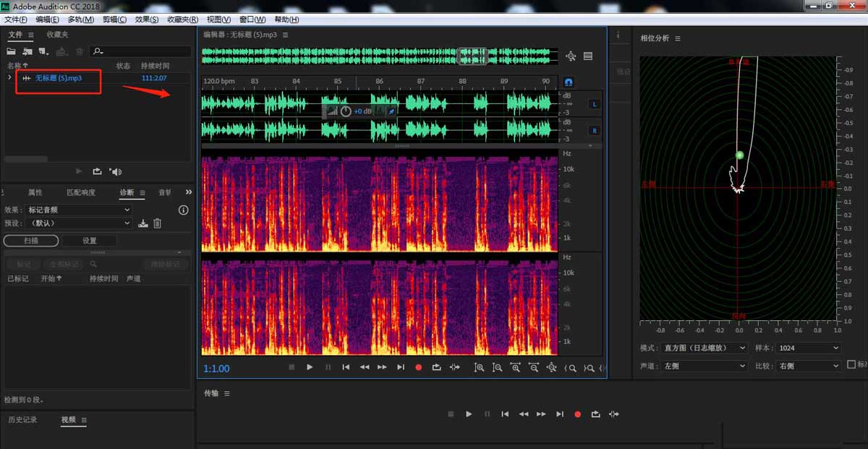Viewport: 868px width, 449px height.
Task: Open the 效果(S) menu in the menu bar
Action: click(x=147, y=20)
